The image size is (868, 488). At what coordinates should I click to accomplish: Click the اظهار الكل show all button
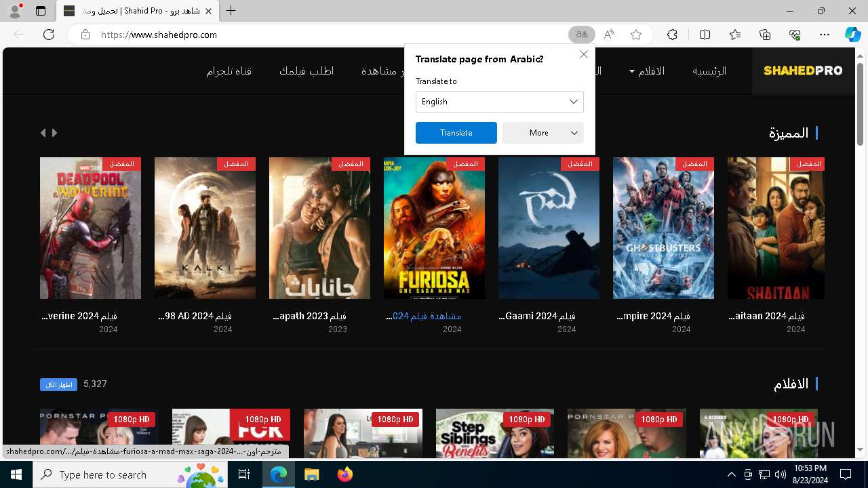coord(58,384)
